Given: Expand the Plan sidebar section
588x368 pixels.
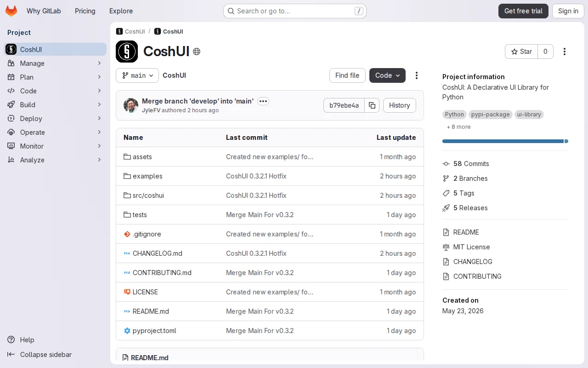Looking at the screenshot, I should 55,77.
